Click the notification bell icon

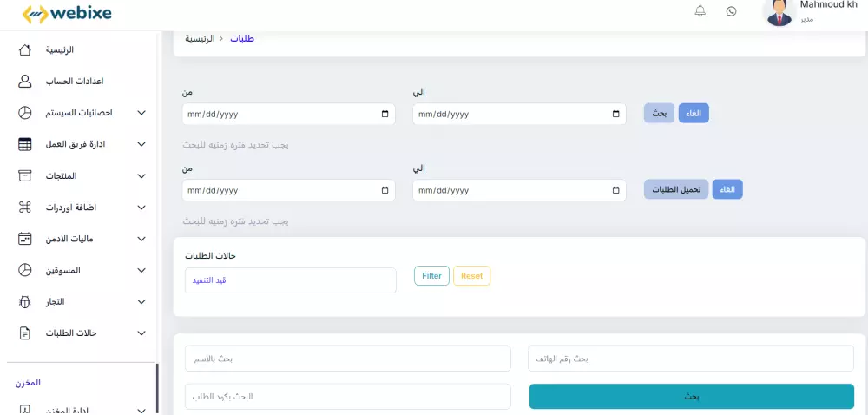pyautogui.click(x=700, y=11)
